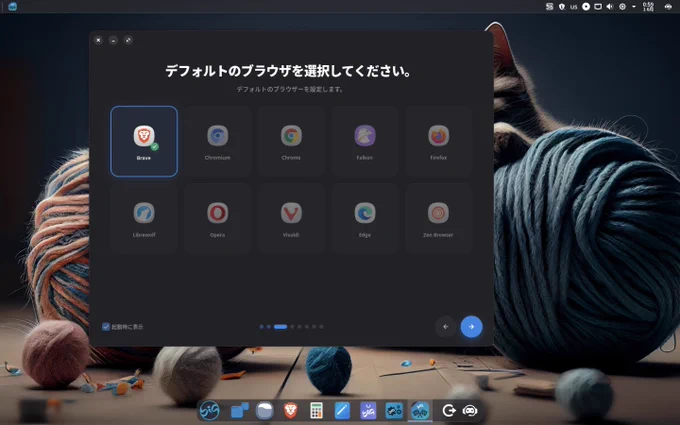Open the purple Big store icon in dock

(x=368, y=410)
